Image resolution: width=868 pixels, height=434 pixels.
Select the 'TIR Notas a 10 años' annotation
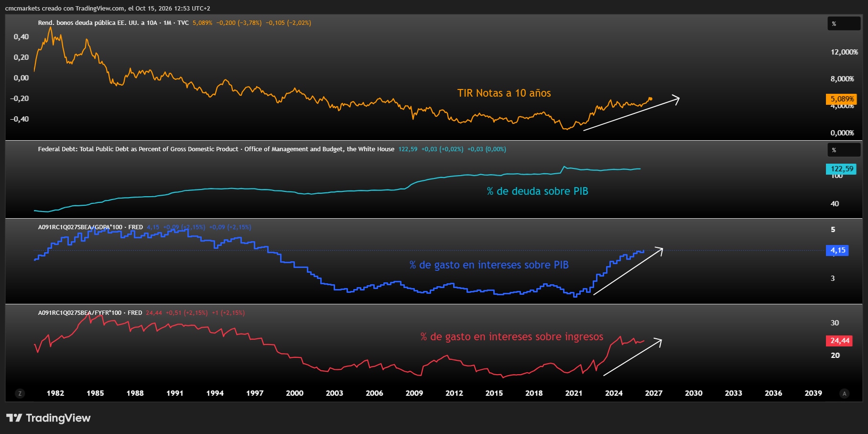(504, 93)
